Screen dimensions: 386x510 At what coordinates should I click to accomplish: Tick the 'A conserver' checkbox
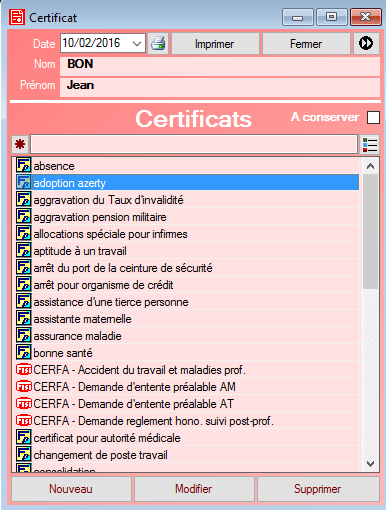(373, 117)
